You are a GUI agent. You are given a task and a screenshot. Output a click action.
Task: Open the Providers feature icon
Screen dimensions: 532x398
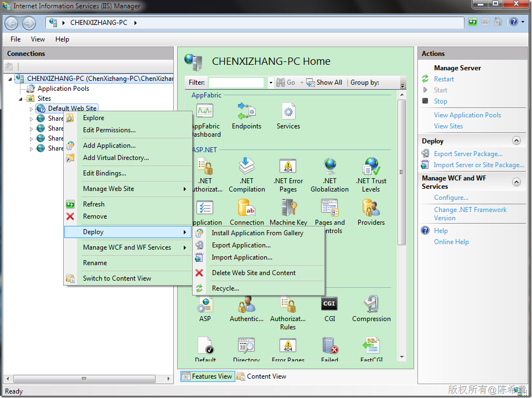pyautogui.click(x=371, y=209)
